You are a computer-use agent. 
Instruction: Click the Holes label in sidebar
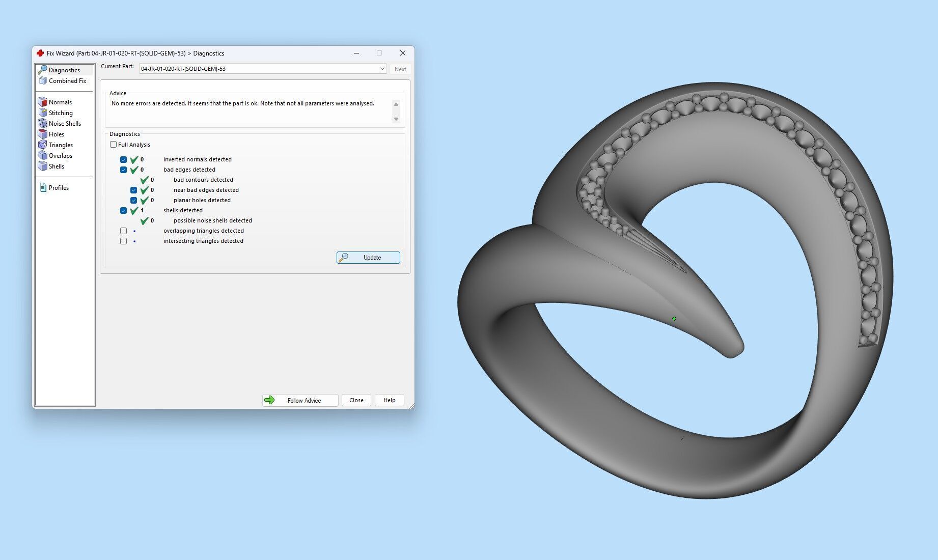(57, 134)
